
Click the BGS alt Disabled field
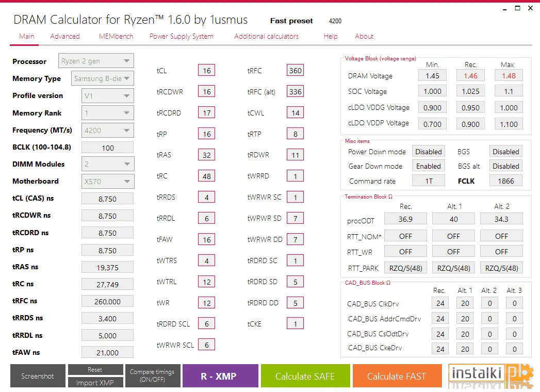coord(506,167)
